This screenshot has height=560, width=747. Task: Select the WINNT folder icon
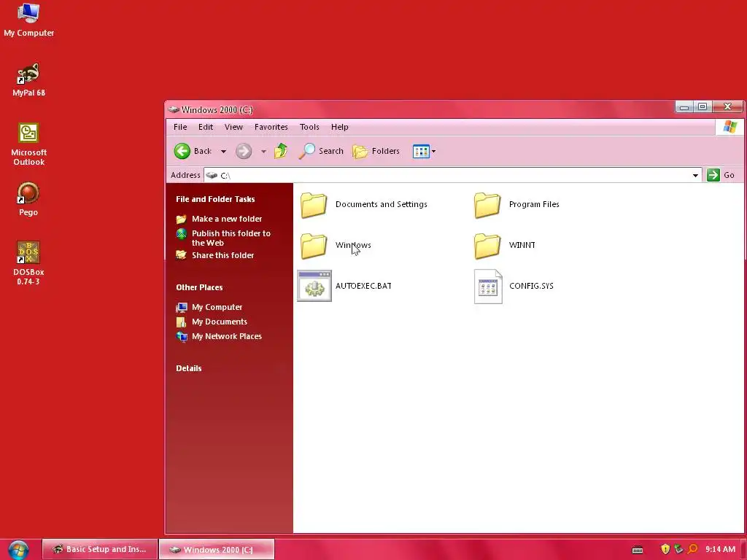click(x=487, y=246)
